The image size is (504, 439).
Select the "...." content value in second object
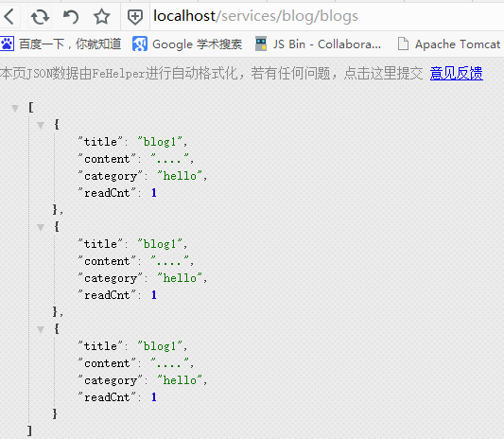(x=169, y=261)
